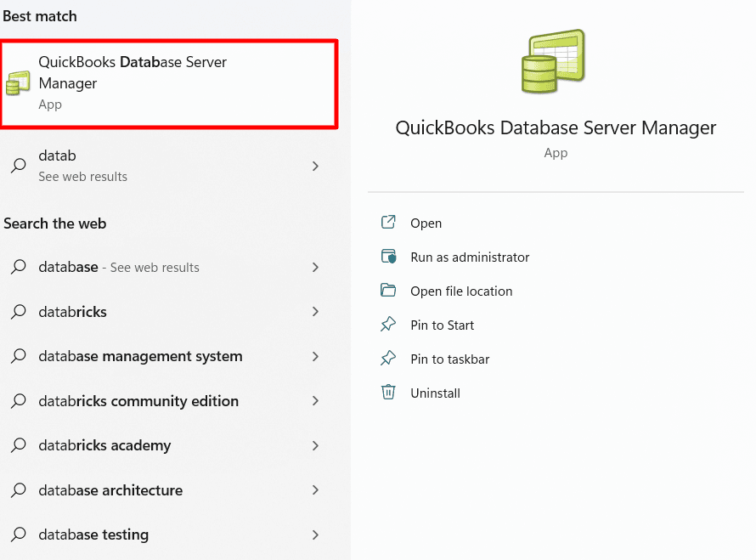Select databricks community edition suggestion
This screenshot has height=560, width=756.
tap(138, 401)
